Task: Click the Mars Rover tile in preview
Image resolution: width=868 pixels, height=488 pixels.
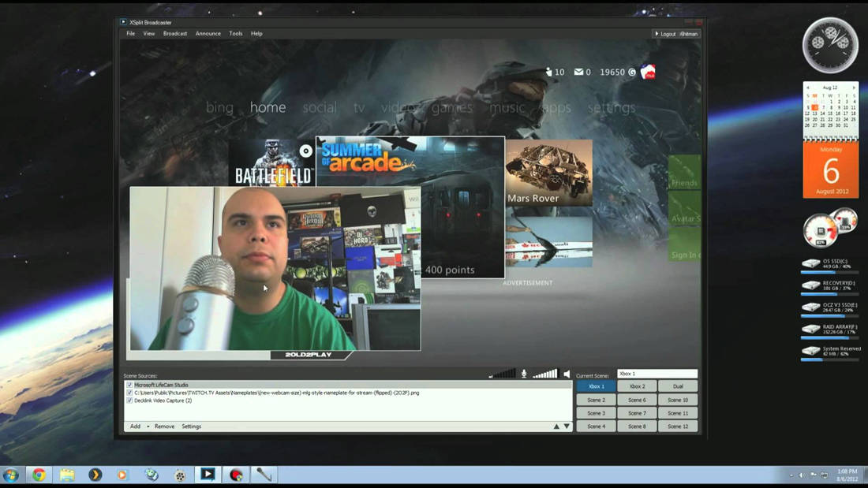Action: (x=548, y=172)
